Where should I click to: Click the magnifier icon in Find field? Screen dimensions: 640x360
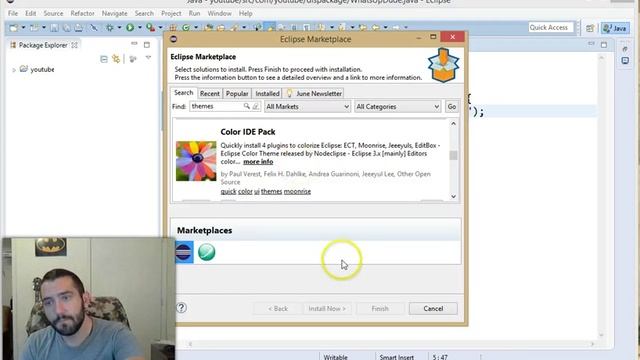click(x=247, y=106)
